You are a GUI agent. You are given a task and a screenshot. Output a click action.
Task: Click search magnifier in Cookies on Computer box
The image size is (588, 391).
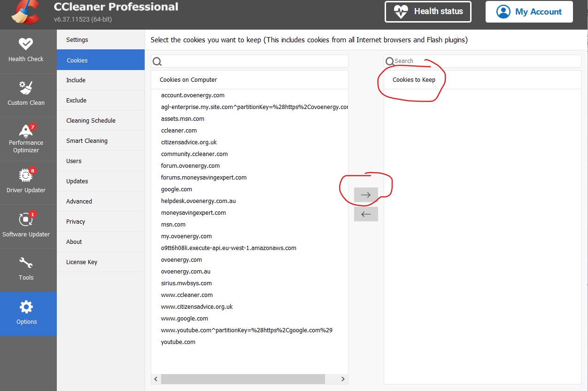coord(157,61)
